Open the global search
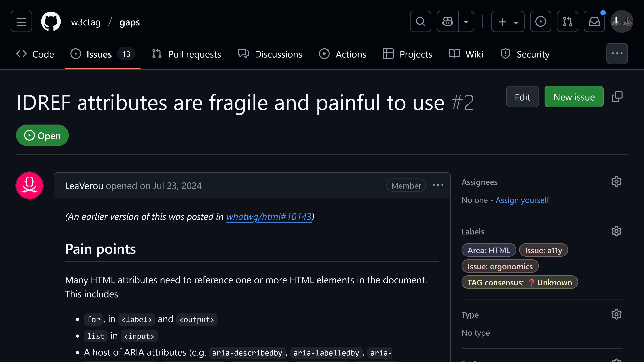 tap(420, 21)
